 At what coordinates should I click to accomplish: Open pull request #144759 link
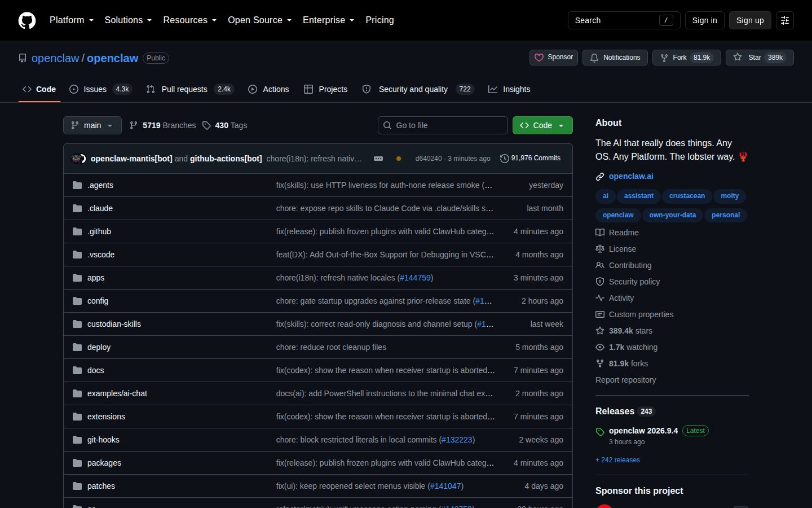[415, 278]
